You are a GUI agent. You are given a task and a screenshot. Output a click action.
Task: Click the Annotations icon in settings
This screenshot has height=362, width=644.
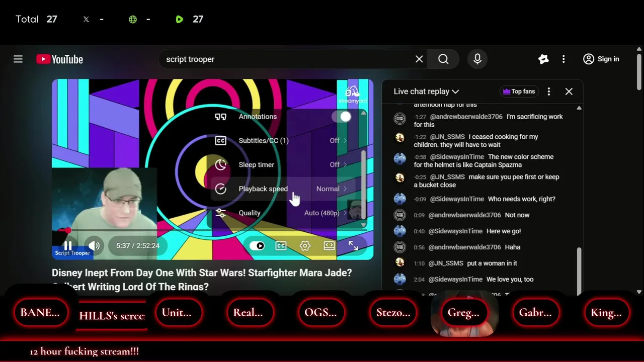pyautogui.click(x=220, y=117)
